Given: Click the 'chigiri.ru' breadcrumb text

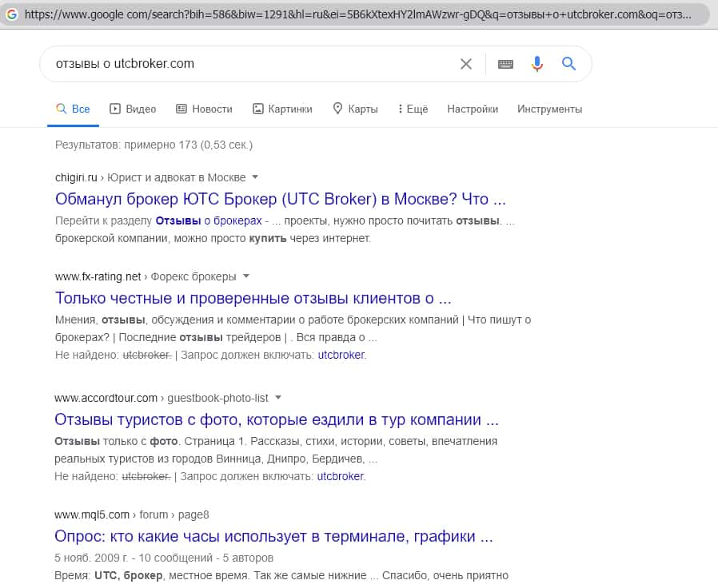Looking at the screenshot, I should point(76,177).
